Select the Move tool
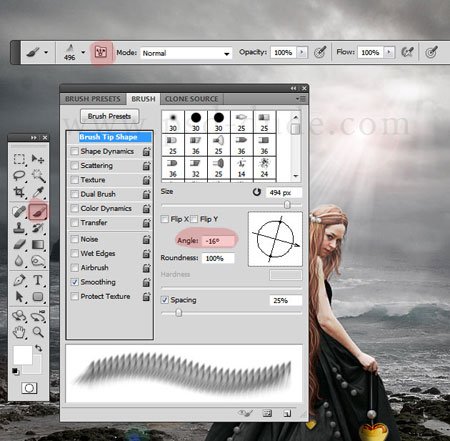 pos(38,159)
